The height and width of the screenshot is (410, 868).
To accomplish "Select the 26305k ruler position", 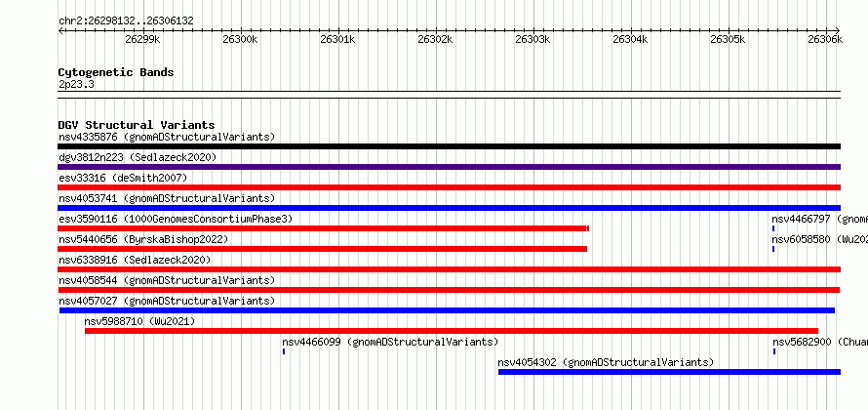I will 728,39.
